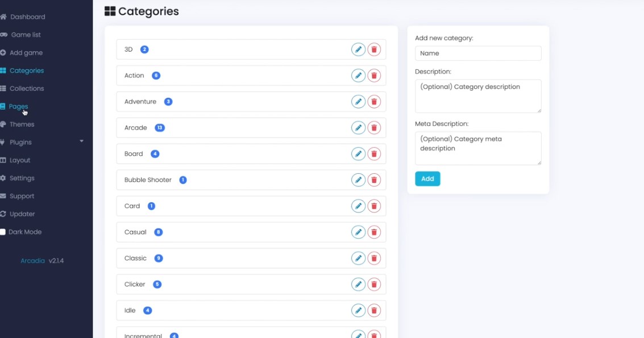Edit the Action category

358,76
